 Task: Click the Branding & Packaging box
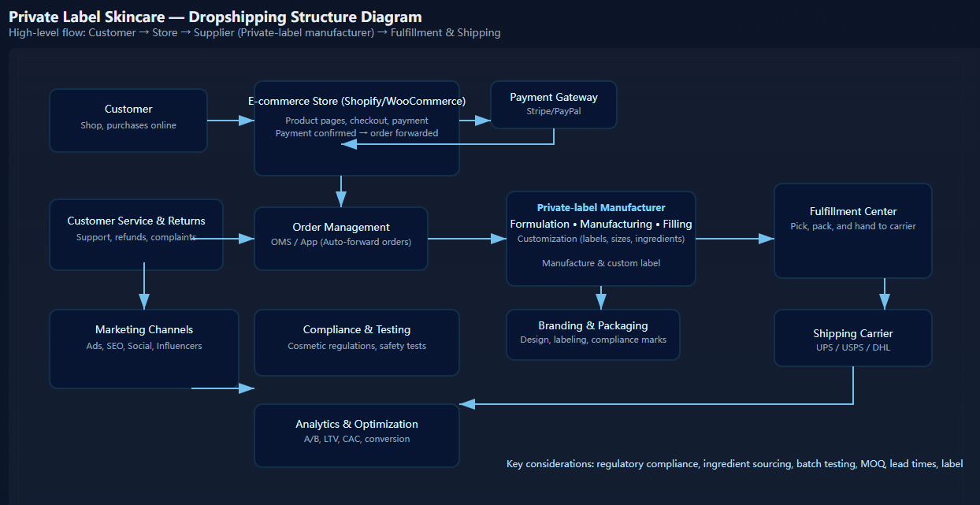click(592, 334)
